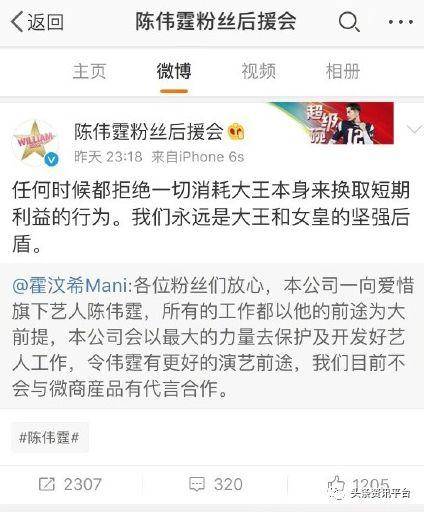Tap the blue verified V badge
The width and height of the screenshot is (424, 512).
pos(52,159)
